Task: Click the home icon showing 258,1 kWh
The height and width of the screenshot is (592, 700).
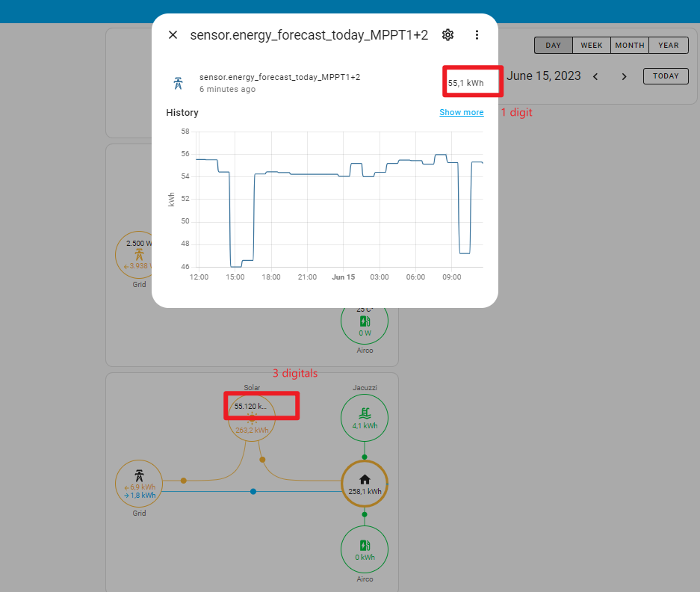Action: click(364, 483)
